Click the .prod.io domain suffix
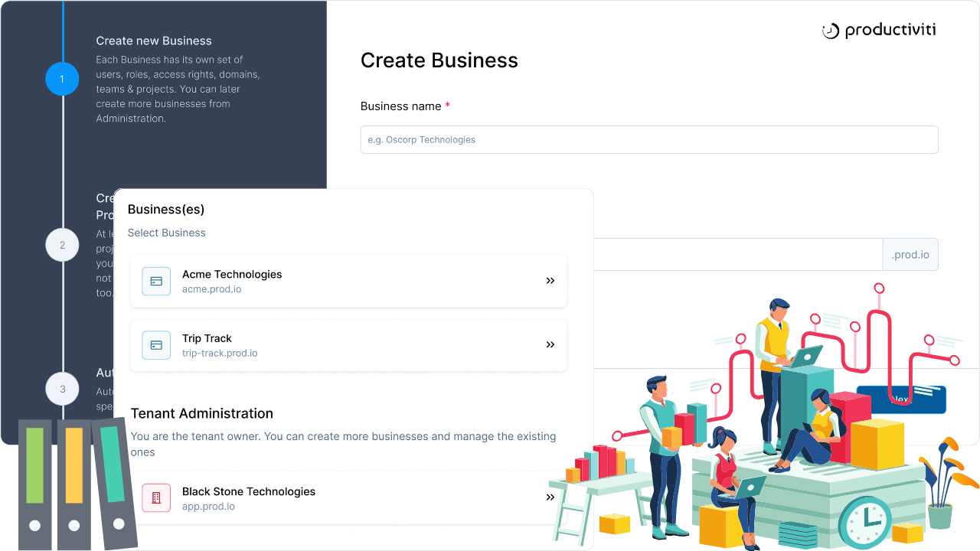This screenshot has width=980, height=551. click(910, 255)
